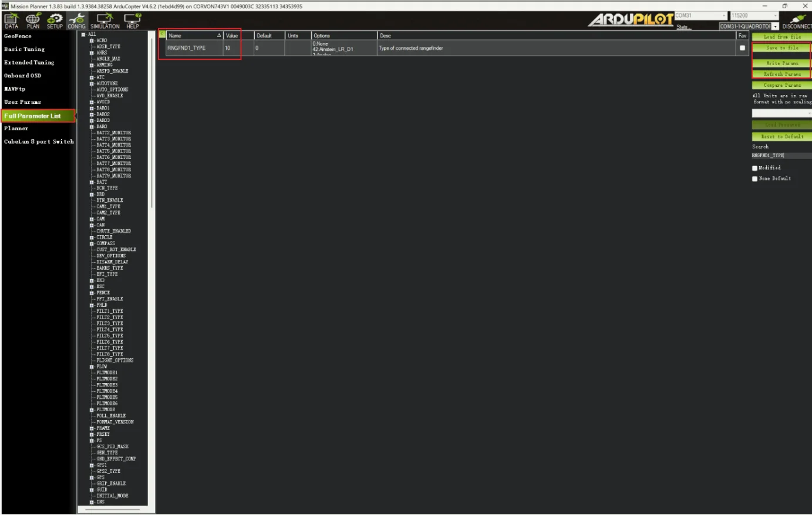Click the Load from file button
This screenshot has width=812, height=515.
[782, 37]
